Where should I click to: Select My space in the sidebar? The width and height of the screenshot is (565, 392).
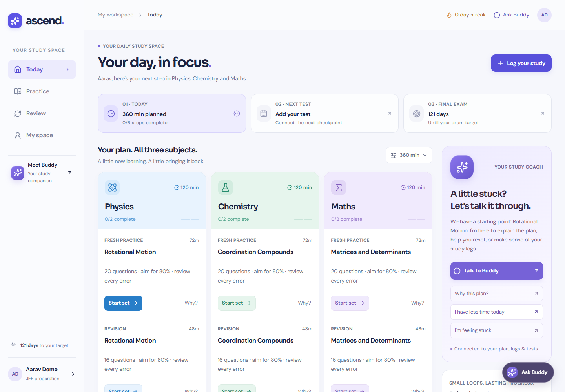click(42, 135)
